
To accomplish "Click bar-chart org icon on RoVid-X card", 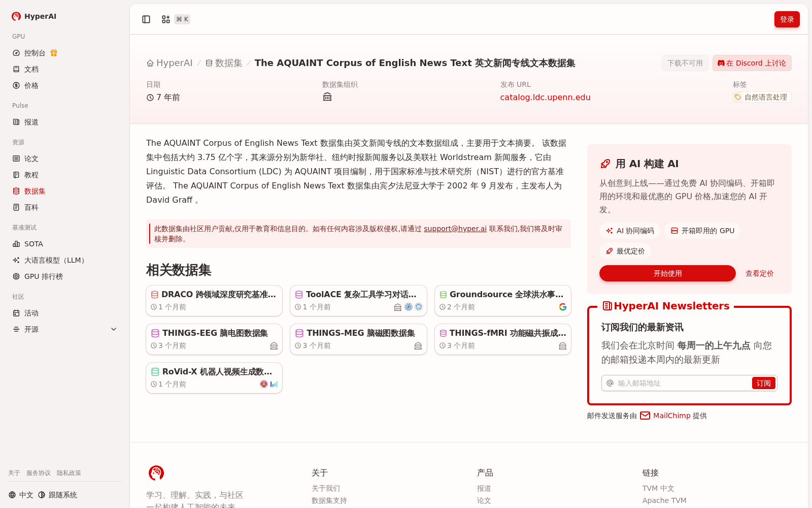I will [x=274, y=384].
